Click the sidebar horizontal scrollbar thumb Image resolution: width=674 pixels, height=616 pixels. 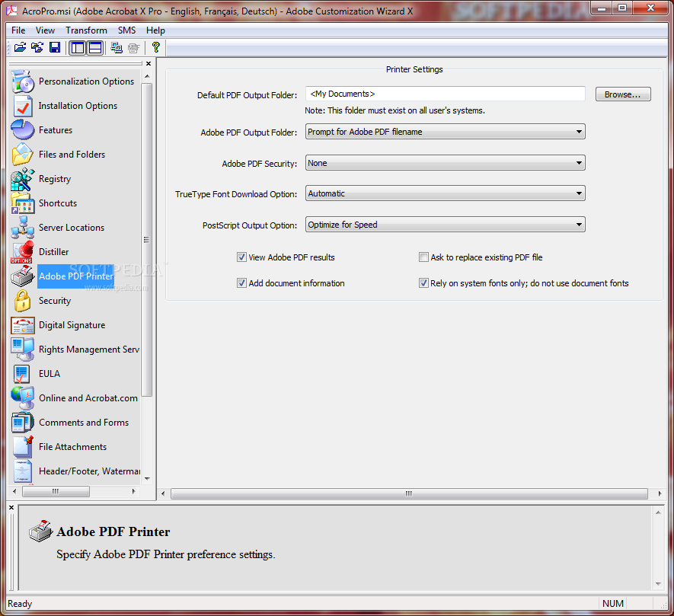(x=56, y=491)
